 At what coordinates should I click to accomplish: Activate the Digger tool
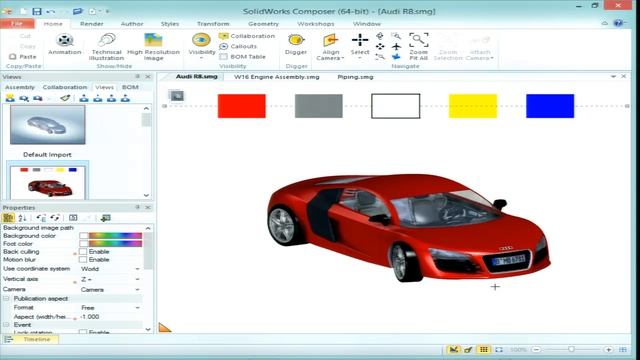[296, 44]
